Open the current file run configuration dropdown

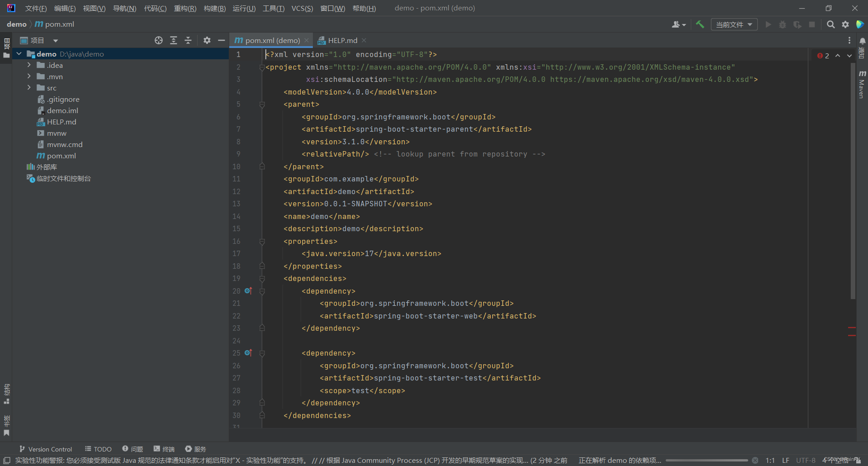pyautogui.click(x=734, y=24)
